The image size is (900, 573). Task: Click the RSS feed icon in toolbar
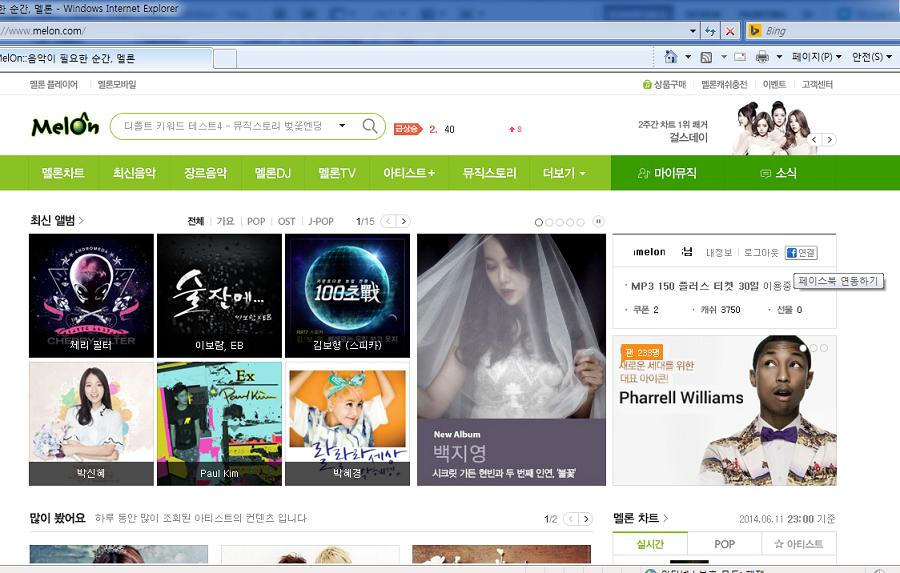706,57
